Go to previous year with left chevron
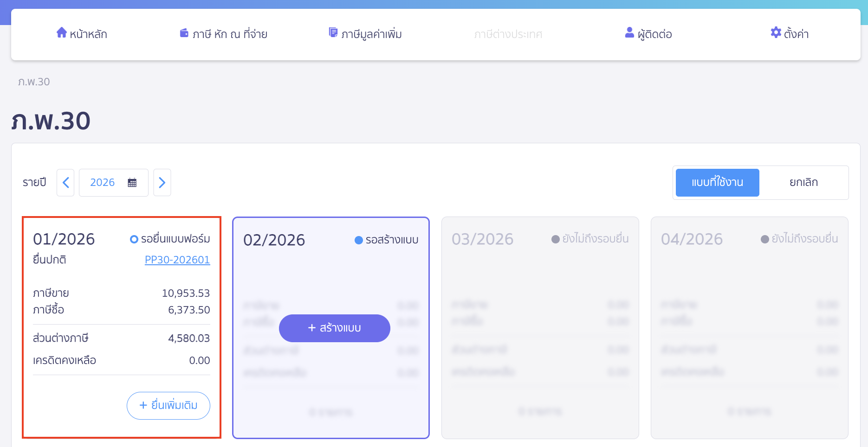 click(x=65, y=183)
